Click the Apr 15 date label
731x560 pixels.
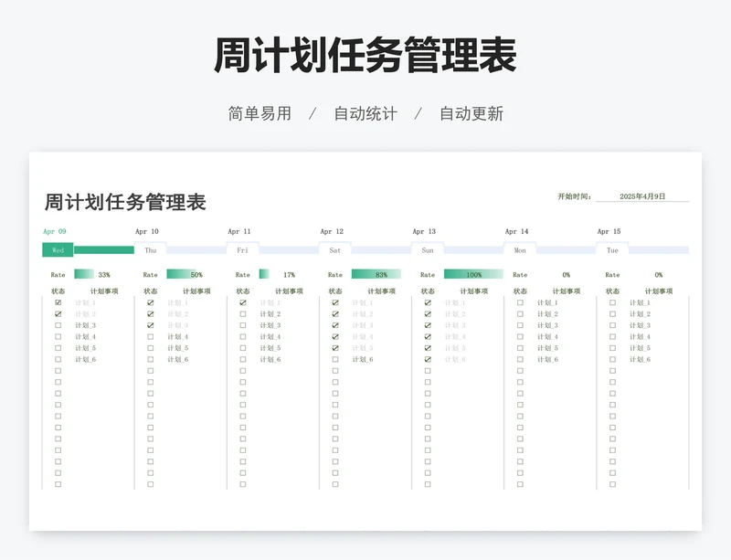pos(609,231)
